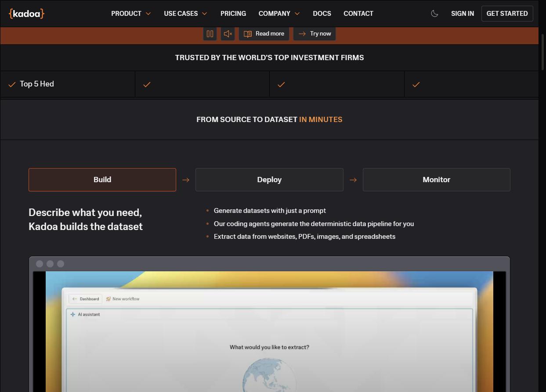The image size is (546, 392).
Task: Click the Top 5 Hed text
Action: pos(37,84)
